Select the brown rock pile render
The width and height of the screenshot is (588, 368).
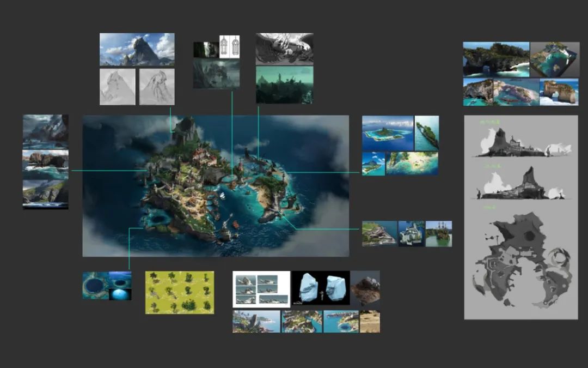365,288
